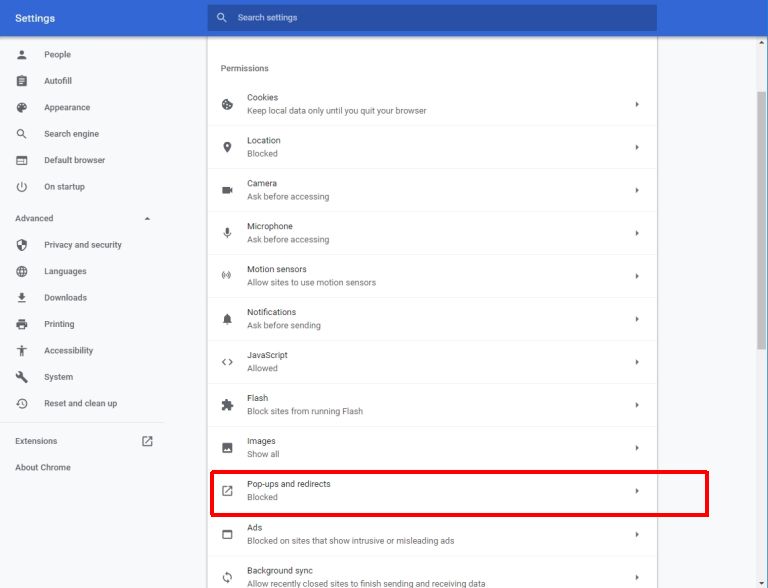Expand Location row arrow
Viewport: 768px width, 588px height.
click(x=637, y=147)
